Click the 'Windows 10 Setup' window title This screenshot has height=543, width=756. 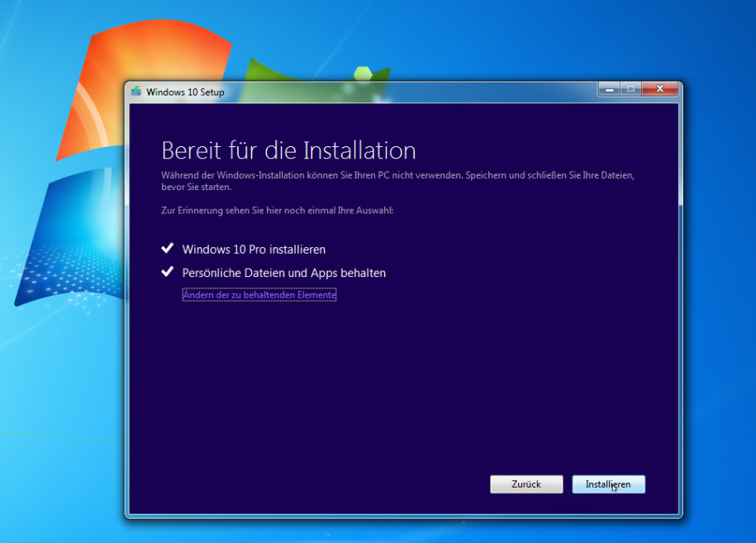tap(185, 92)
